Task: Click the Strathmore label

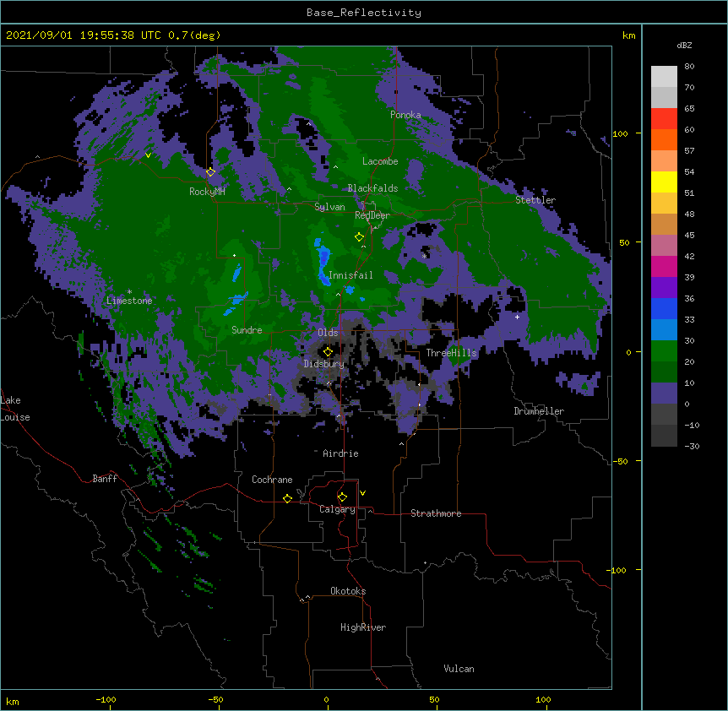Action: [x=436, y=513]
